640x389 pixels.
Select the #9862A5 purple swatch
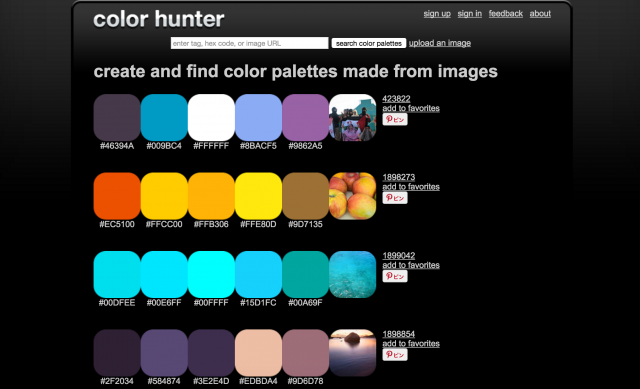coord(305,118)
